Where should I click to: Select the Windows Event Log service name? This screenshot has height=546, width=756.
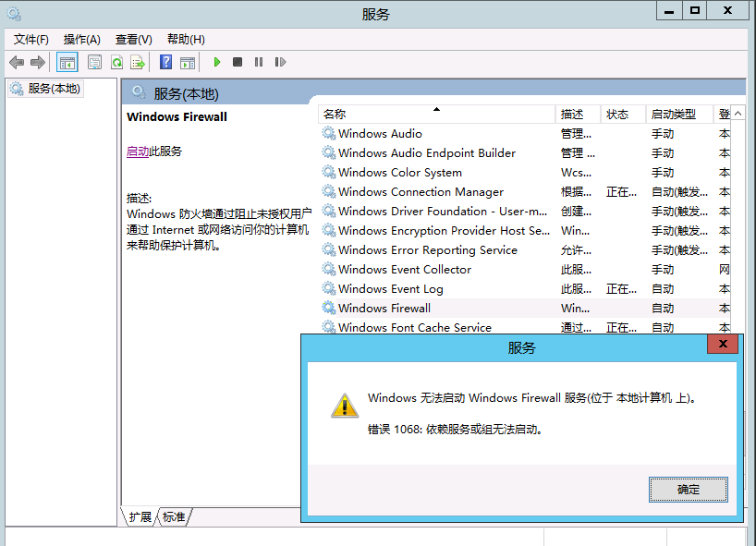tap(391, 288)
